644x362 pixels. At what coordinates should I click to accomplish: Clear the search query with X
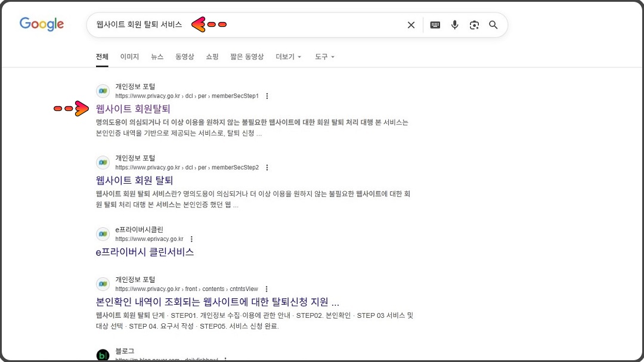pyautogui.click(x=411, y=25)
